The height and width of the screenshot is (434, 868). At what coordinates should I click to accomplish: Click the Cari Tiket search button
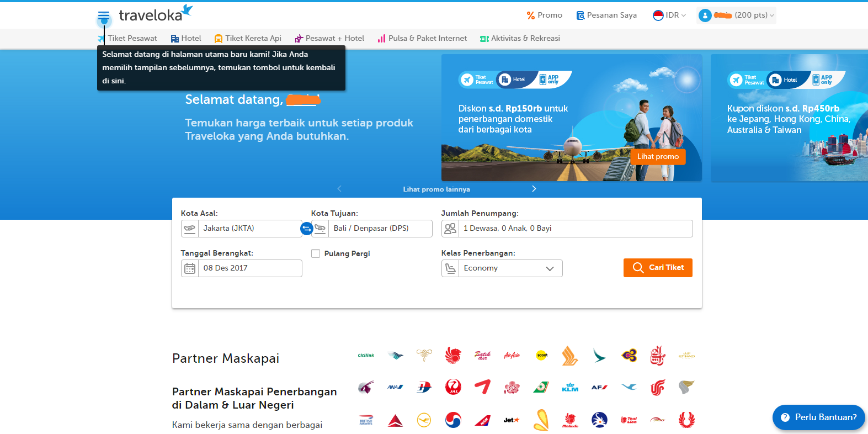[658, 268]
